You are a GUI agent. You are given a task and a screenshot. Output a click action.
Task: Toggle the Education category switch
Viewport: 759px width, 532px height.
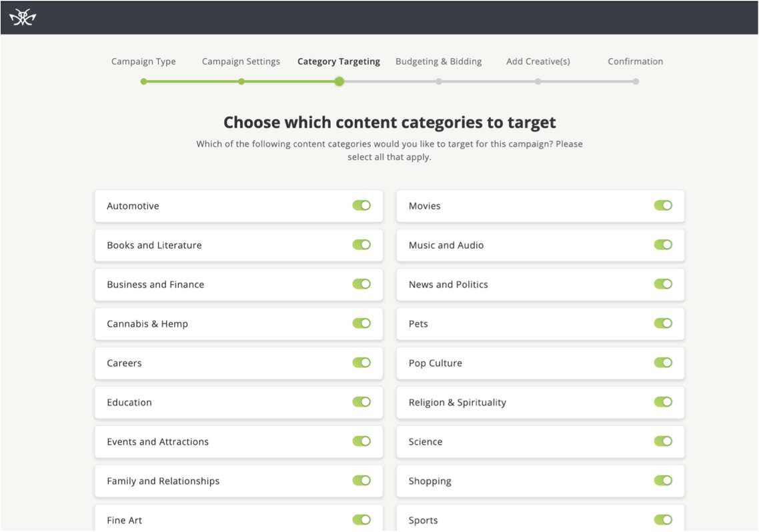click(x=361, y=402)
